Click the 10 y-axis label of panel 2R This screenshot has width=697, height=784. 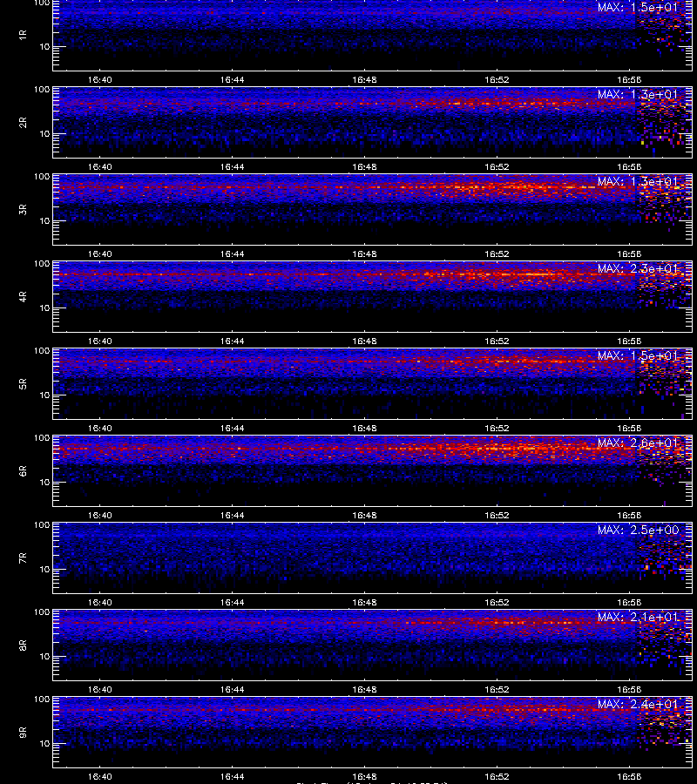[44, 133]
